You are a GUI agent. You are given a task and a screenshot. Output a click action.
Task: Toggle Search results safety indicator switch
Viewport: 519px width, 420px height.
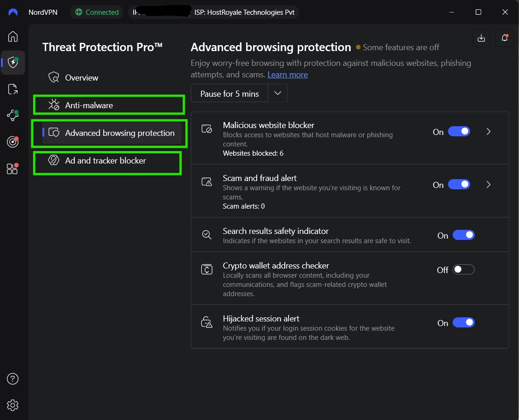click(463, 235)
